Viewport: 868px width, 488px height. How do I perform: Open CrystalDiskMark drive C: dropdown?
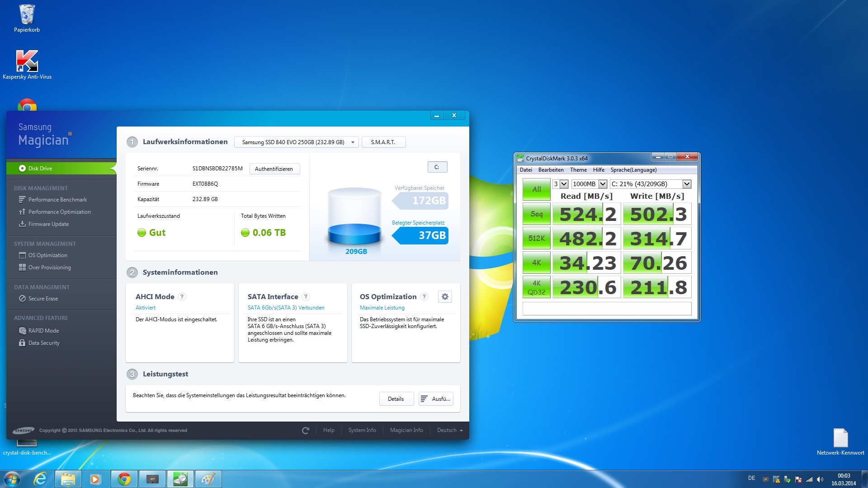687,184
